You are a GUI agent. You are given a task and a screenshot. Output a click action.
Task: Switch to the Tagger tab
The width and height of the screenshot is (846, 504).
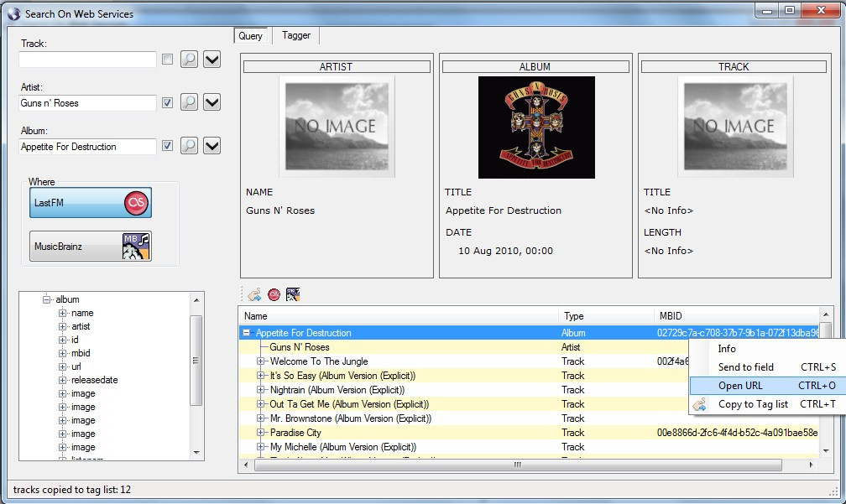296,35
